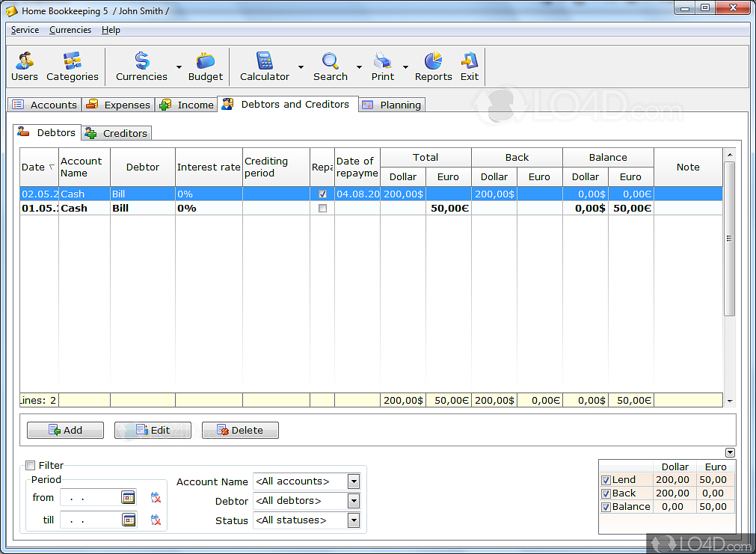Click the Interest rate column header
756x554 pixels.
click(x=209, y=167)
